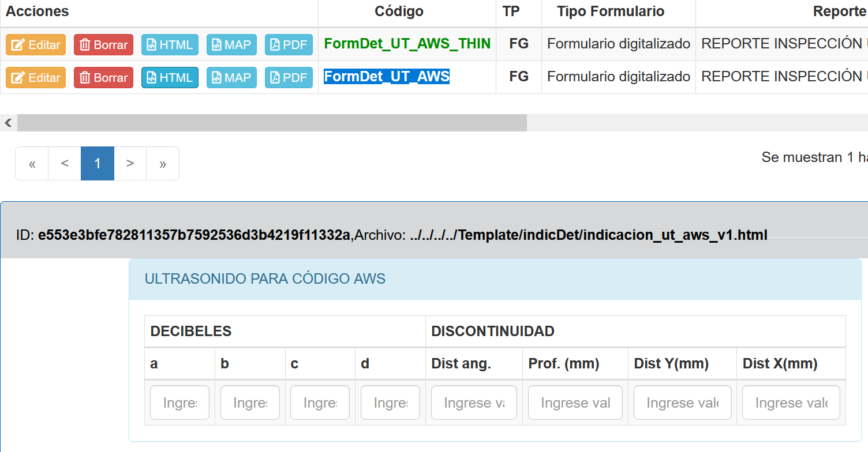Open MAP for FormDet_UT_AWS_THIN row
868x452 pixels.
[x=231, y=44]
